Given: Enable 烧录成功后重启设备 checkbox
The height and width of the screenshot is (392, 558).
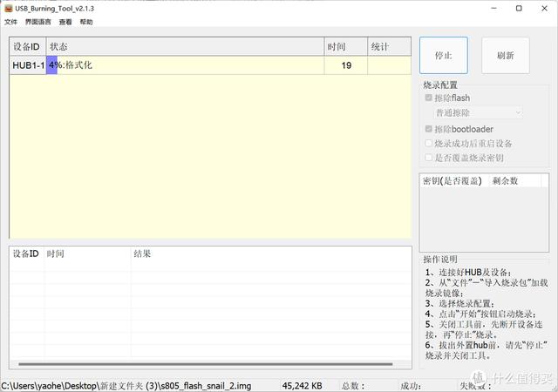Looking at the screenshot, I should (428, 144).
